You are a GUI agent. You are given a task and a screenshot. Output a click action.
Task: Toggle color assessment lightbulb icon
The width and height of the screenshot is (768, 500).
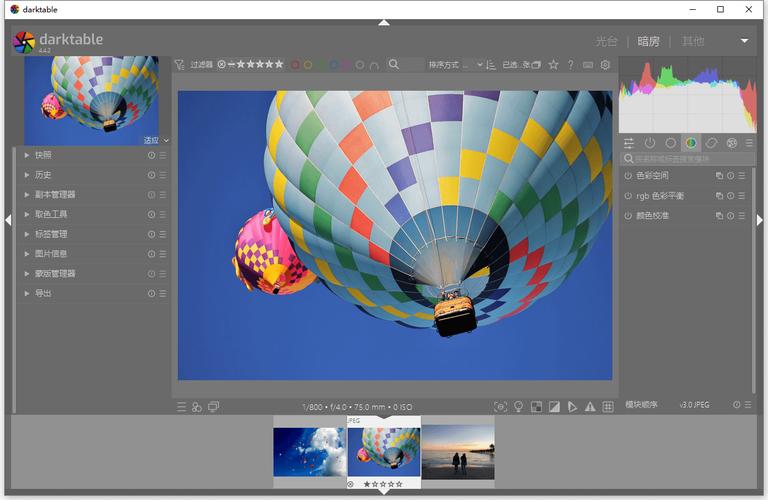(x=518, y=407)
